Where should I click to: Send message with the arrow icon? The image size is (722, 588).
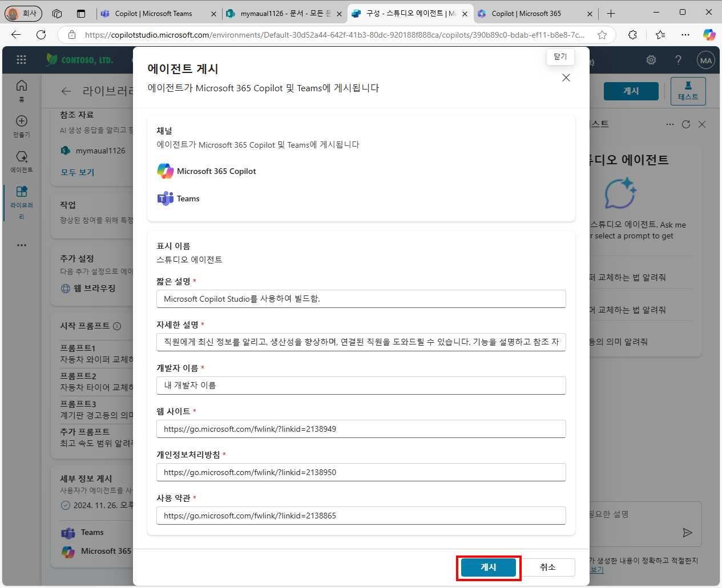point(688,533)
